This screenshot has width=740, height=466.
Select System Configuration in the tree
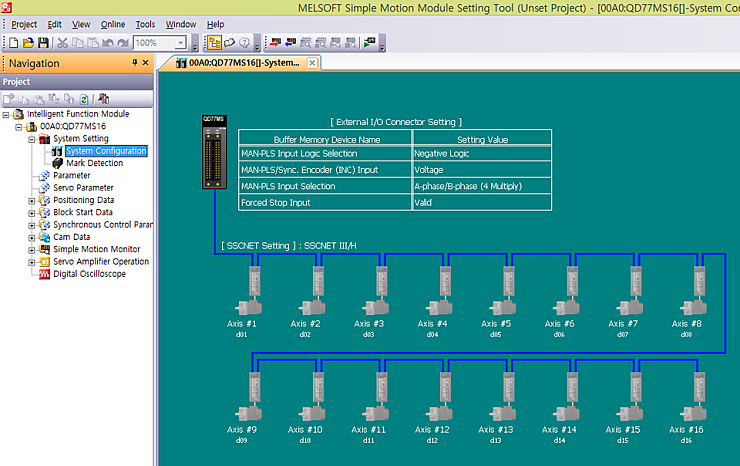tap(106, 151)
